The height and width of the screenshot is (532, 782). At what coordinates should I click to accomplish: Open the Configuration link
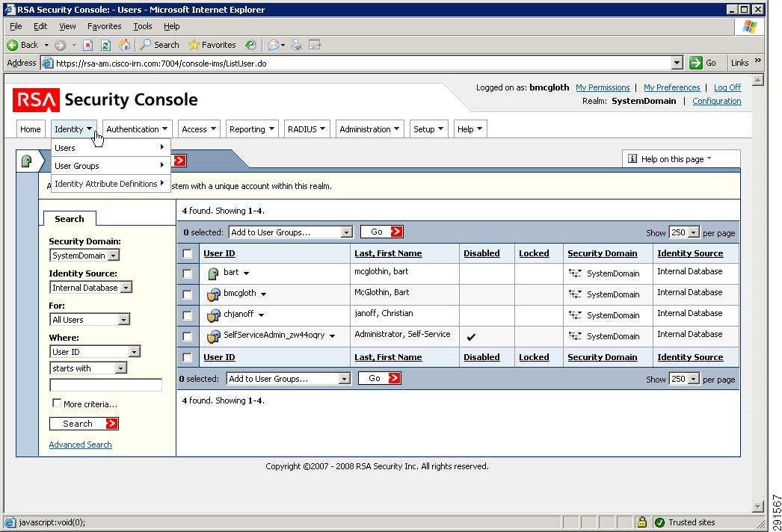pos(717,101)
